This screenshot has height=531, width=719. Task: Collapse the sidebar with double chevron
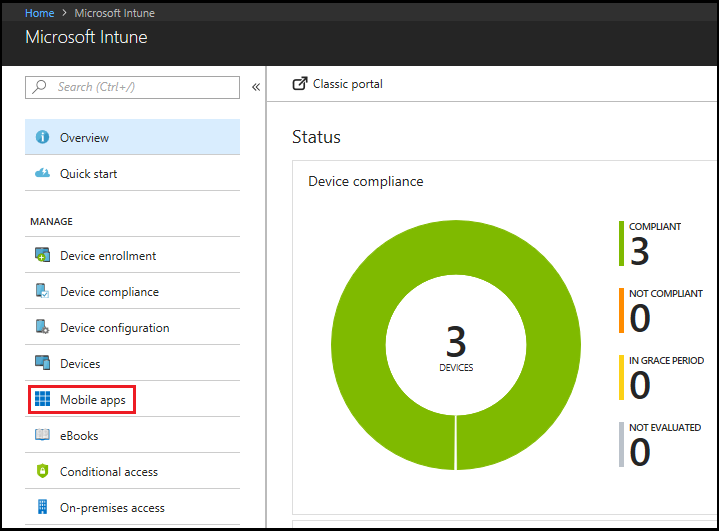(256, 87)
